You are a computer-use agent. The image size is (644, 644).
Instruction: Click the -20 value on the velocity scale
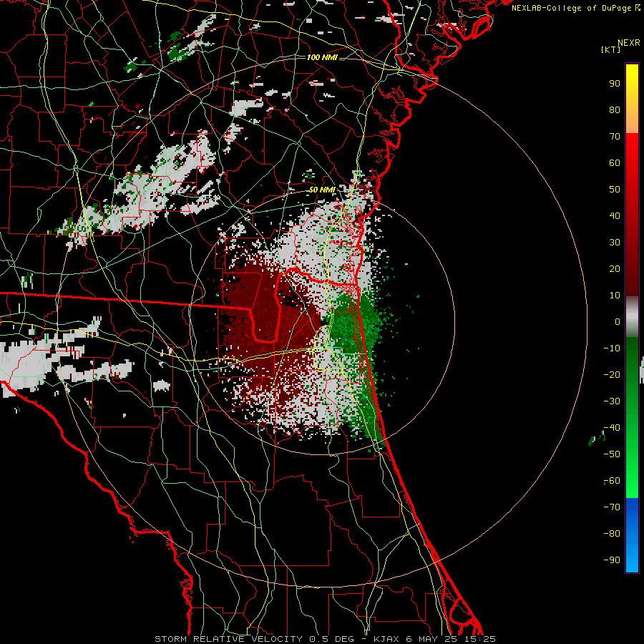[612, 375]
